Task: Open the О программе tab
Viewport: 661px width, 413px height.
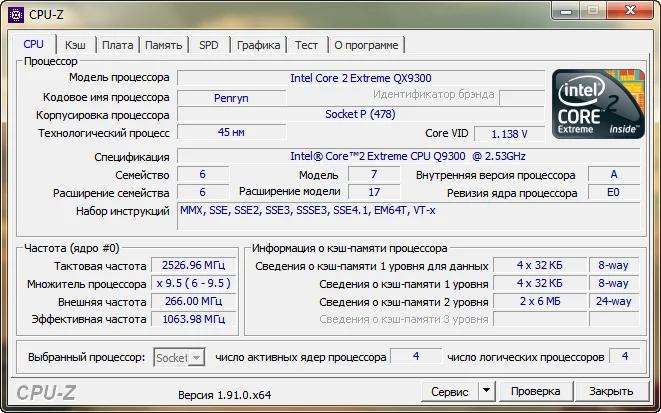Action: pos(366,45)
